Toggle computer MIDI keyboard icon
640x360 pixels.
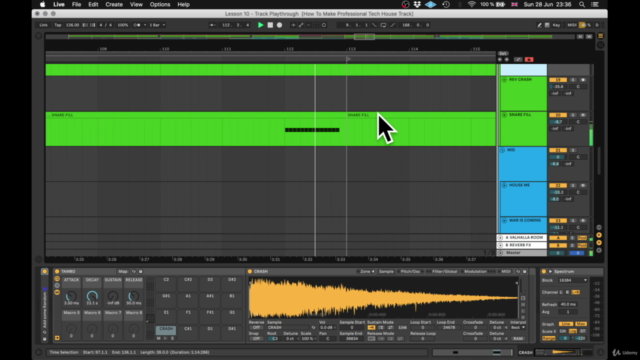tap(547, 25)
